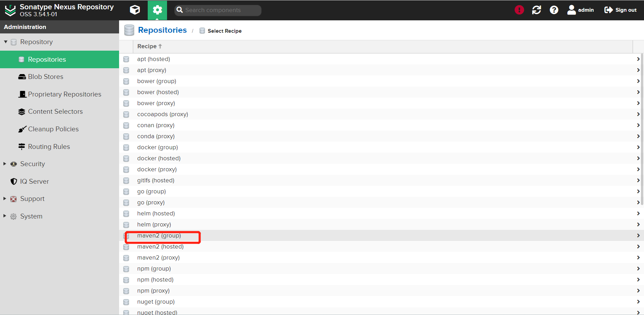
Task: Click database icon on npm (proxy) row
Action: coord(126,291)
